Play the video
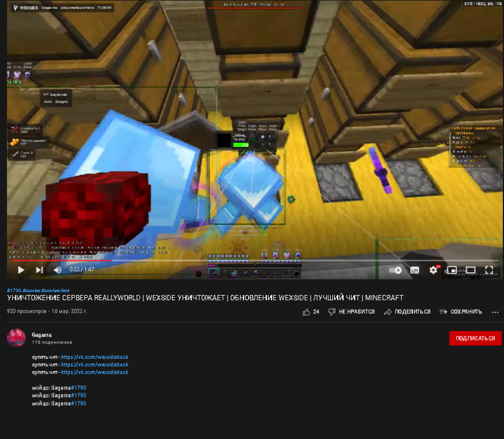Image resolution: width=504 pixels, height=439 pixels. (x=21, y=270)
